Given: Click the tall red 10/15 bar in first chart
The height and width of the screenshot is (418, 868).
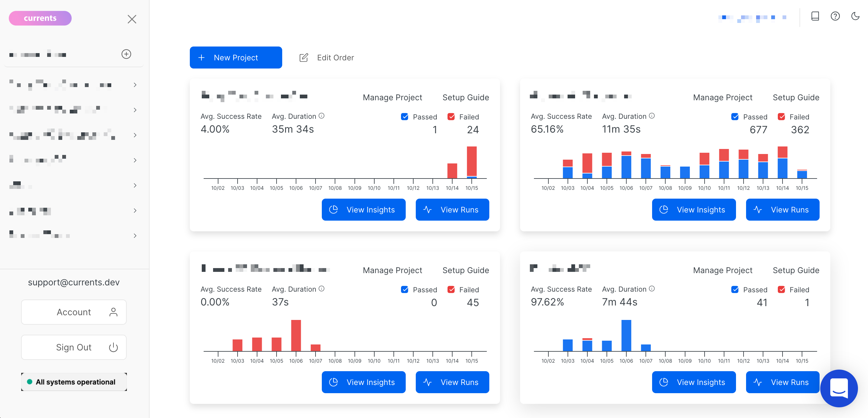Looking at the screenshot, I should click(471, 161).
